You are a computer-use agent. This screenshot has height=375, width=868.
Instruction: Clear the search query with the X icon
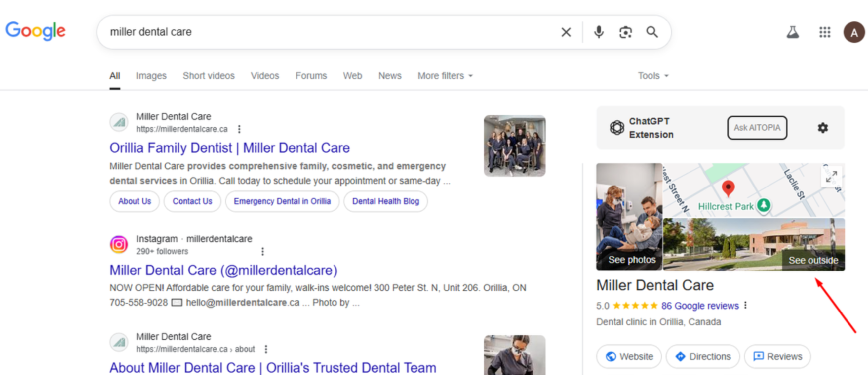(x=566, y=32)
